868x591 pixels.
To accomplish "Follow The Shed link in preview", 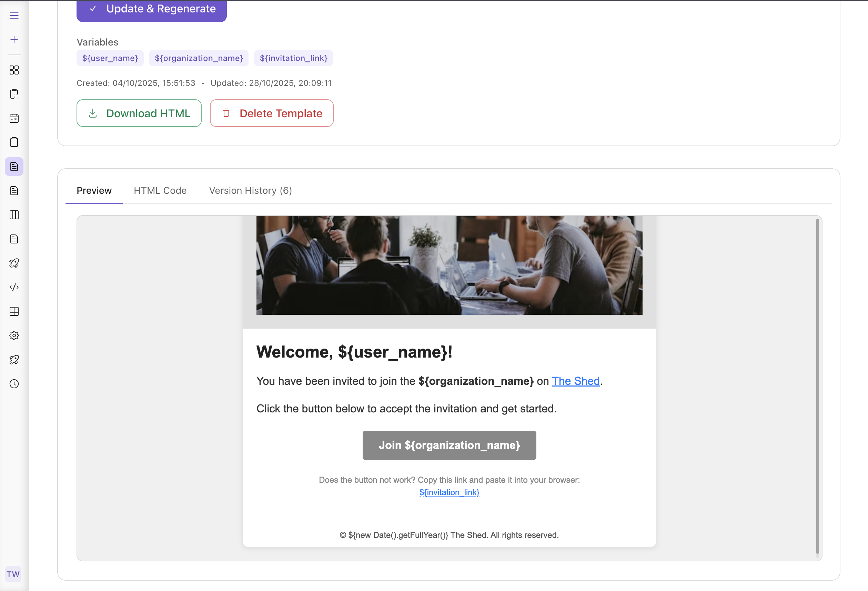I will pyautogui.click(x=576, y=381).
